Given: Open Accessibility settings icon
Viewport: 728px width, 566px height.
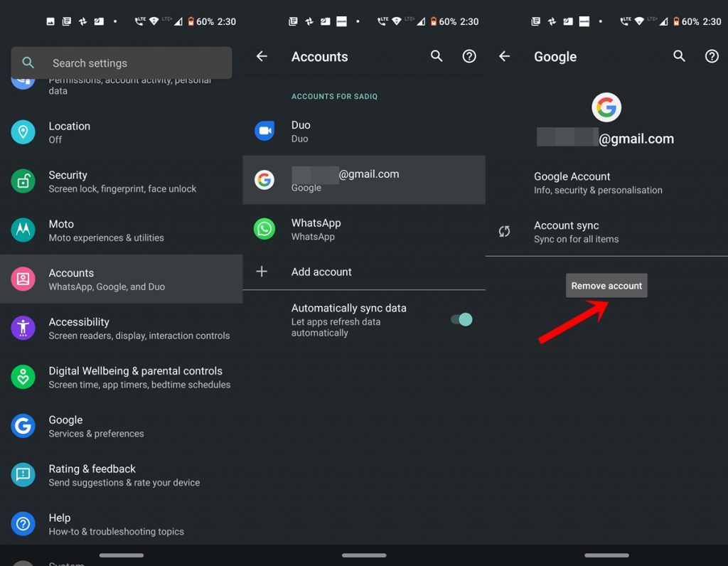Looking at the screenshot, I should pos(23,328).
